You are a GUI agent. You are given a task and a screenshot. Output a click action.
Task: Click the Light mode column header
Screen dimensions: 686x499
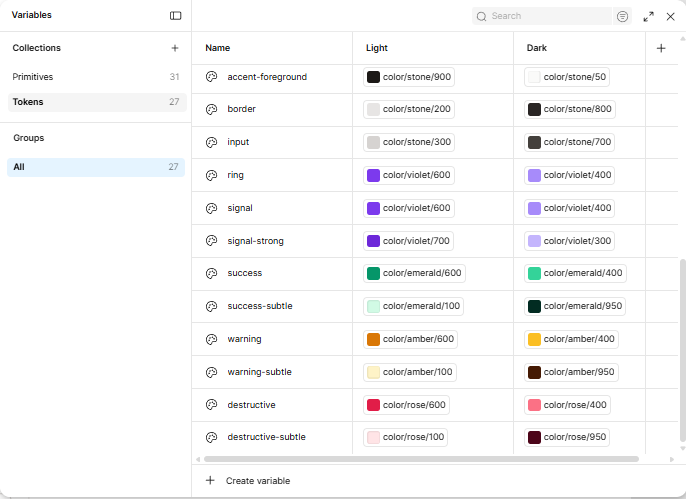point(377,48)
